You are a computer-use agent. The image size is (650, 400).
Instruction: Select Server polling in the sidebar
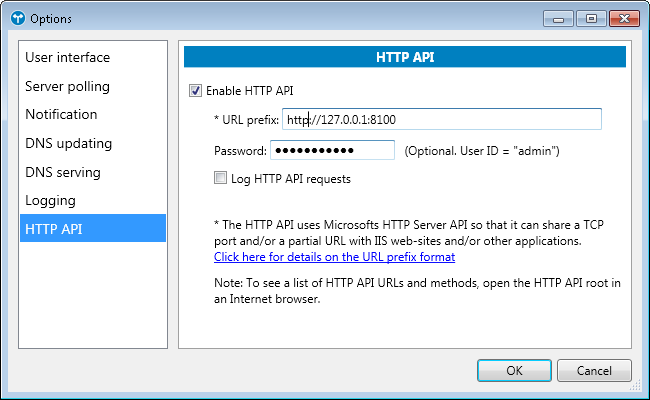[67, 86]
